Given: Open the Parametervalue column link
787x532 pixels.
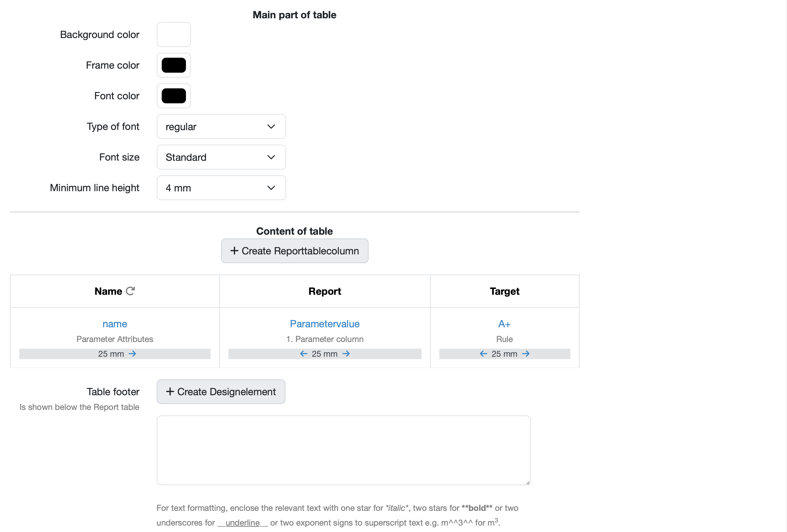Looking at the screenshot, I should coord(324,324).
